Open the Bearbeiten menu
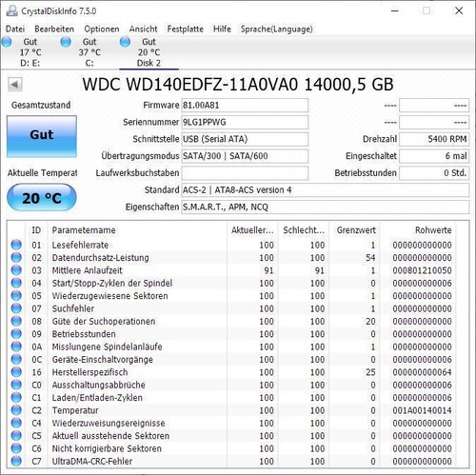Screen dimensions: 476x475 tap(54, 29)
